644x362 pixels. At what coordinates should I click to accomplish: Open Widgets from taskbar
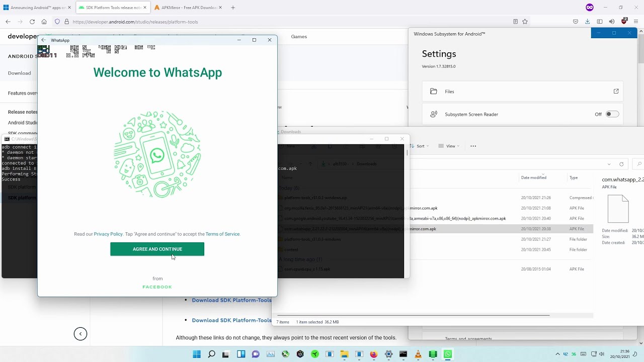[241, 354]
